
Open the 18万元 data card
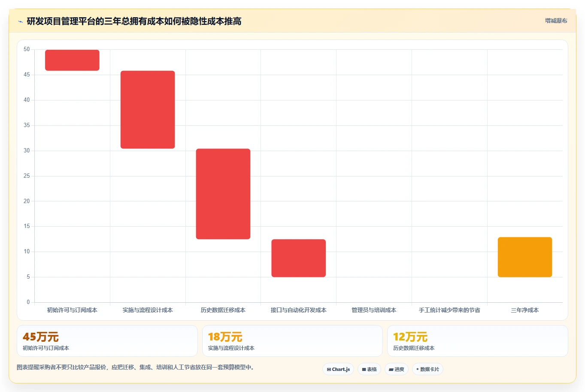point(292,341)
